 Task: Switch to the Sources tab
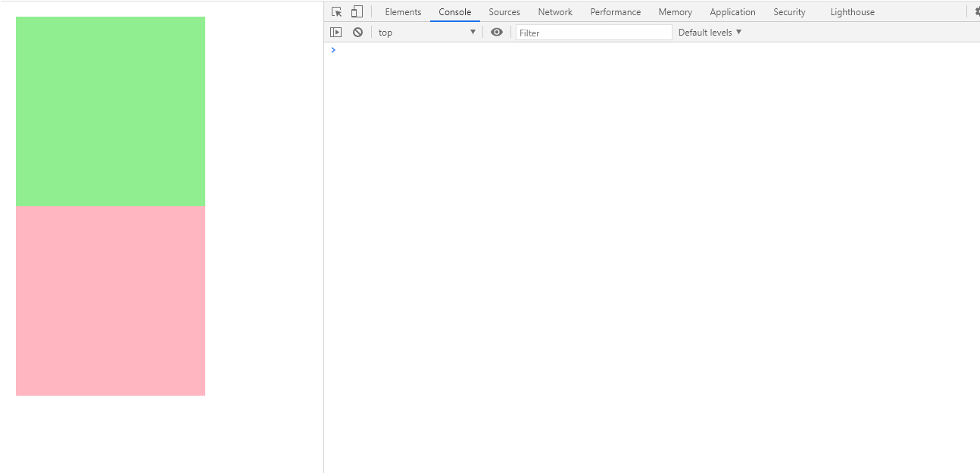tap(504, 12)
